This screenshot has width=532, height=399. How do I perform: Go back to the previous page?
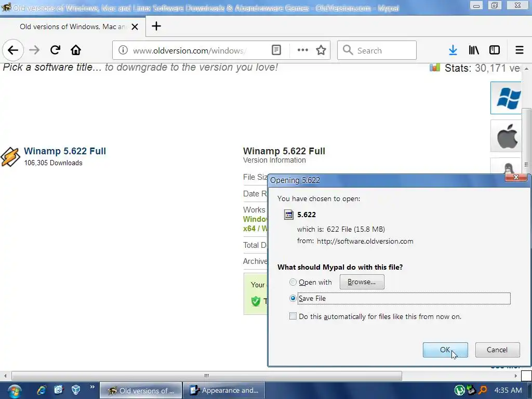tap(13, 50)
